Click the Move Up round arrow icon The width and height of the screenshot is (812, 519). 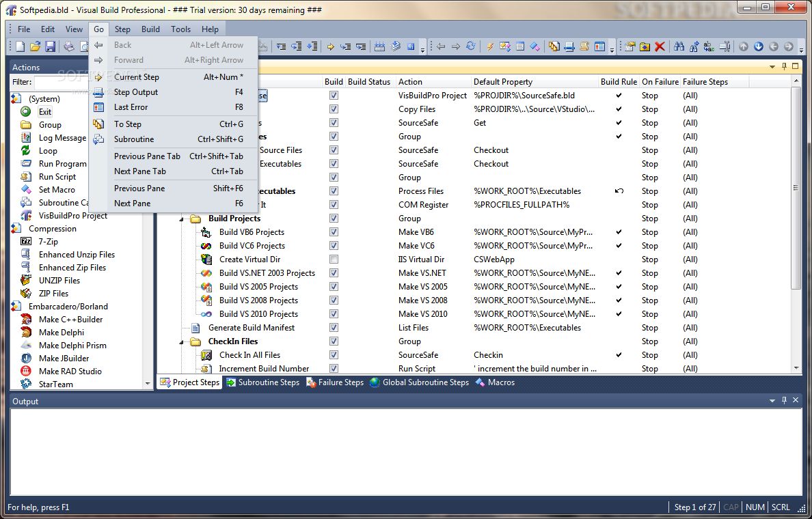(x=744, y=46)
